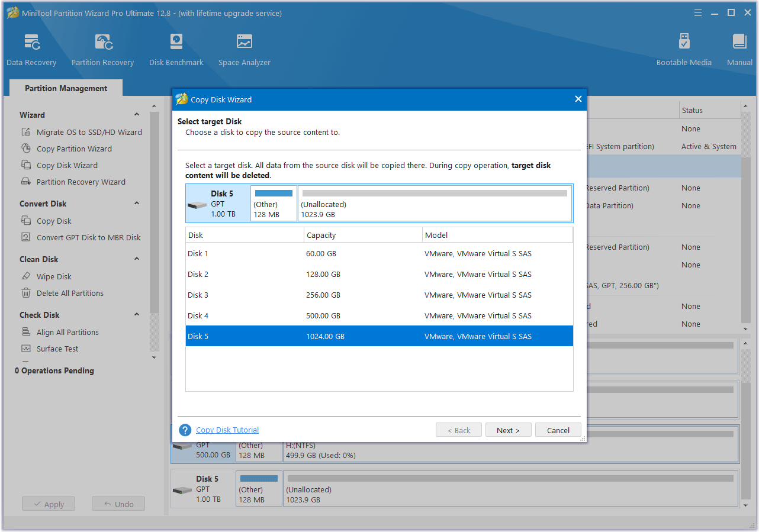Click partition list scroll up arrow
759x532 pixels.
(745, 107)
